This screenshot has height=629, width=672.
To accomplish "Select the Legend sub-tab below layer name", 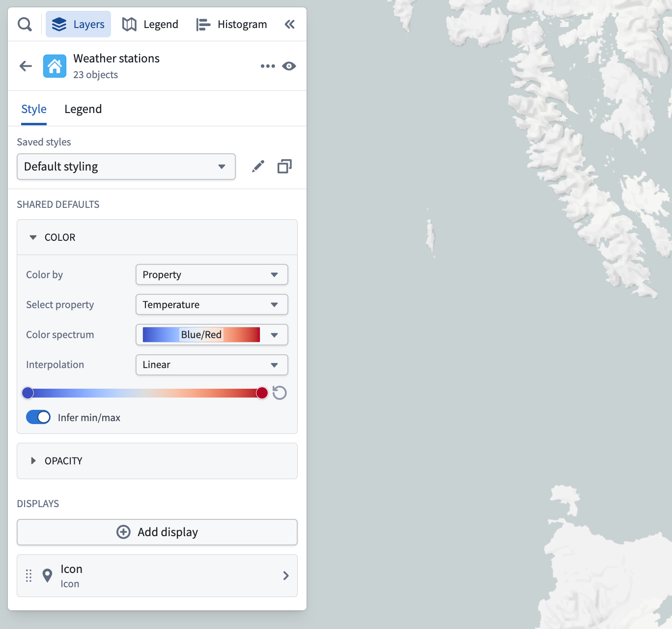I will click(x=83, y=109).
